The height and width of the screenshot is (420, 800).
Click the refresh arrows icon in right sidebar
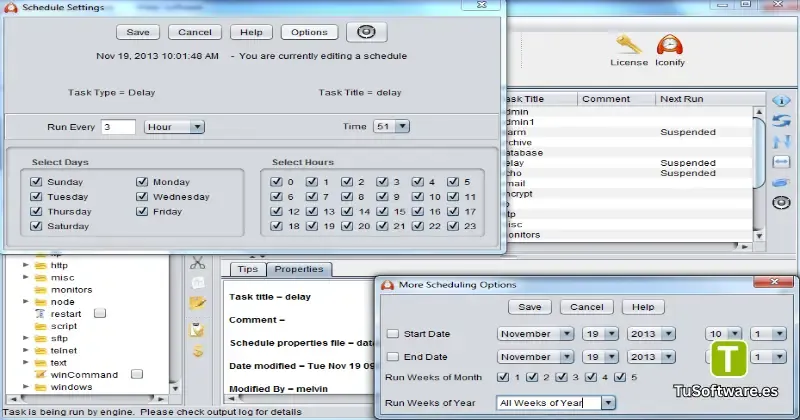click(x=781, y=121)
